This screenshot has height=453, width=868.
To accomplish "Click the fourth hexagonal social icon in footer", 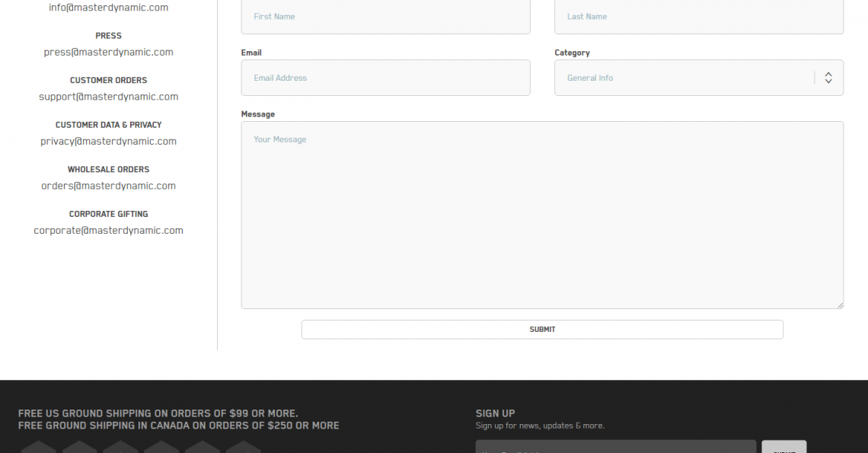I will (x=161, y=448).
